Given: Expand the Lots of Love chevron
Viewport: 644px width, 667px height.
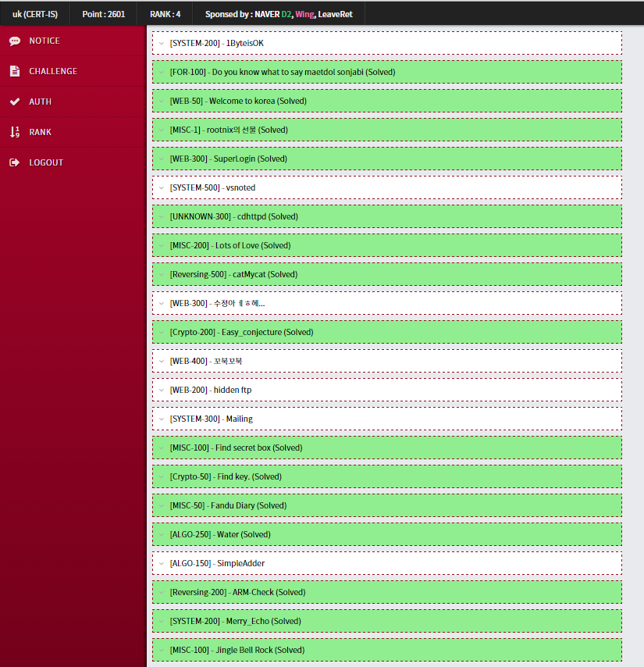Looking at the screenshot, I should point(162,246).
